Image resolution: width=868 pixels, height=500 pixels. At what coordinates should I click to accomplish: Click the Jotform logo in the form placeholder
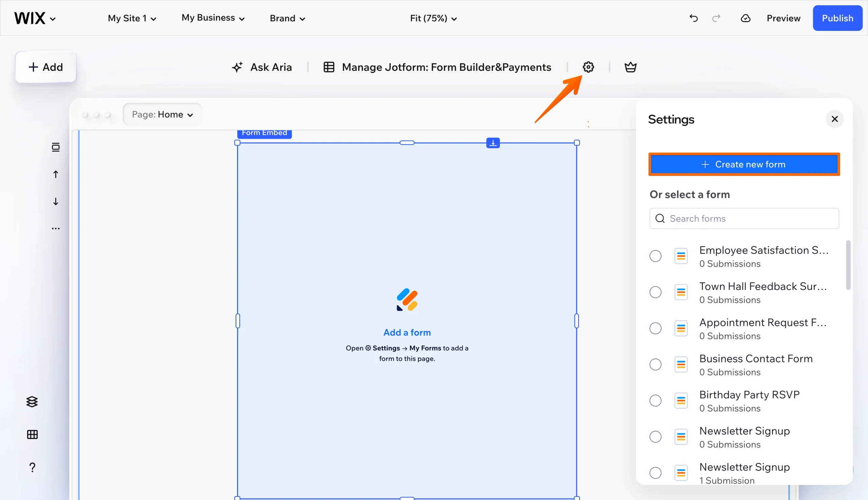407,299
